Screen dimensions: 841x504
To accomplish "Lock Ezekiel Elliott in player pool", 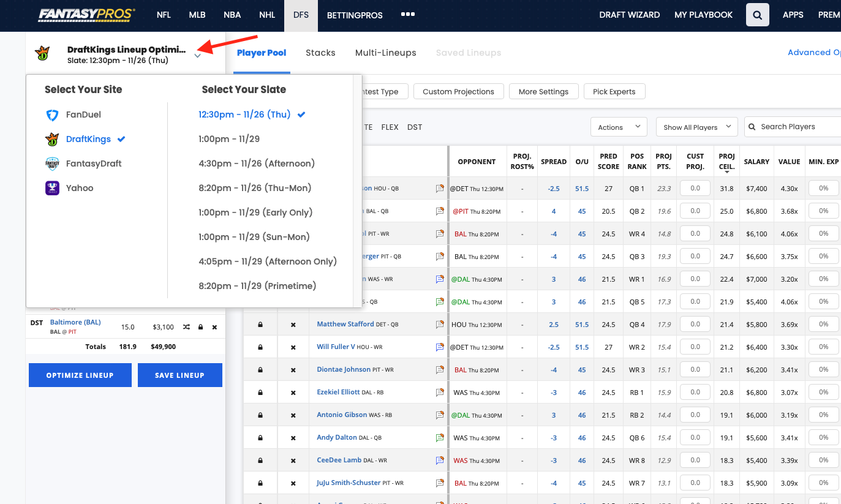I will pos(260,393).
